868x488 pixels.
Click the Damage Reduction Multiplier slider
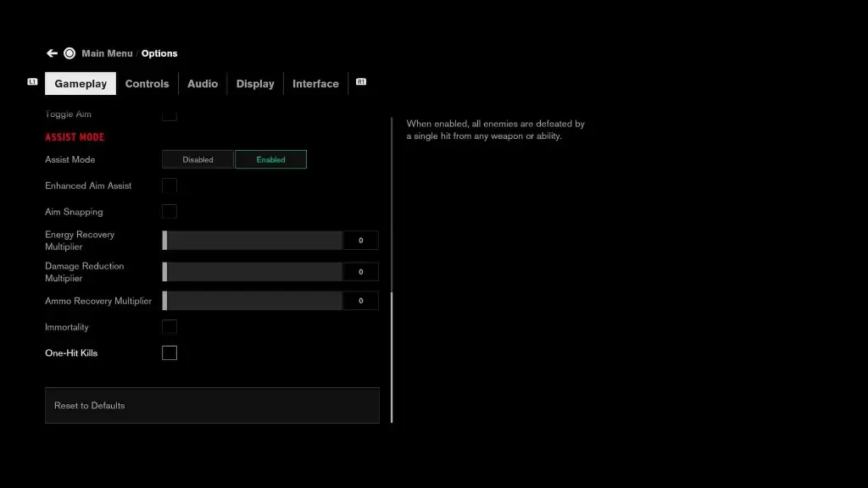253,272
